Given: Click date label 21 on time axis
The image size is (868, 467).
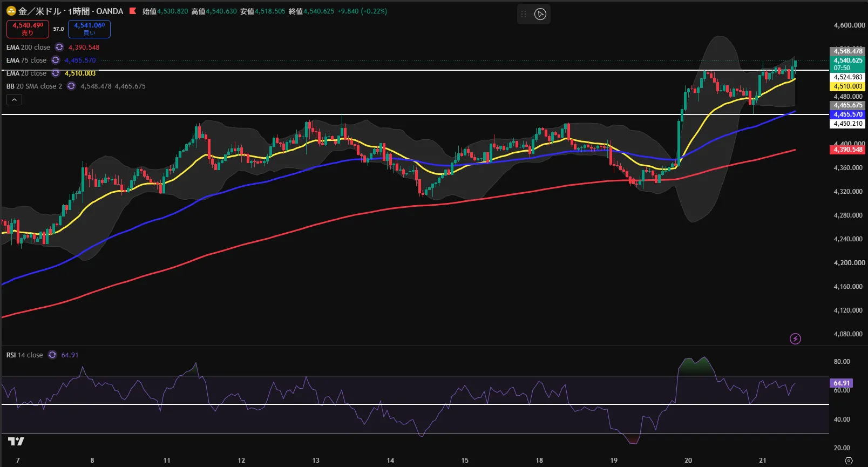Looking at the screenshot, I should [763, 461].
